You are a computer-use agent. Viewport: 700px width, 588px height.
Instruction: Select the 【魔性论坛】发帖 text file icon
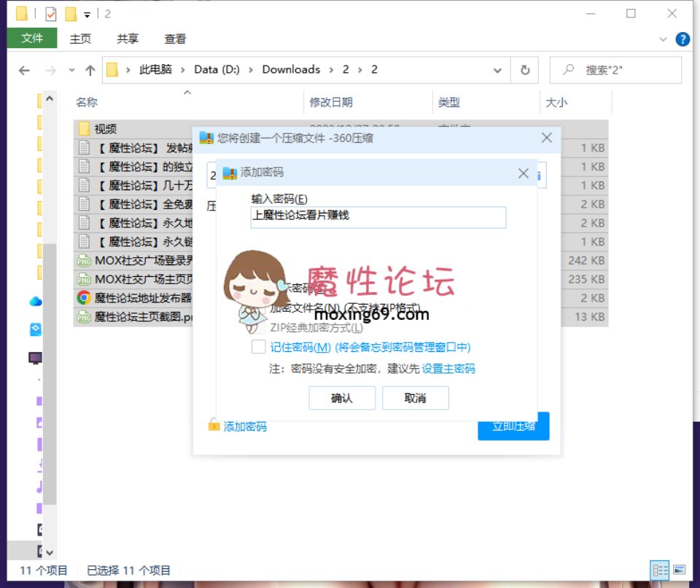[84, 148]
